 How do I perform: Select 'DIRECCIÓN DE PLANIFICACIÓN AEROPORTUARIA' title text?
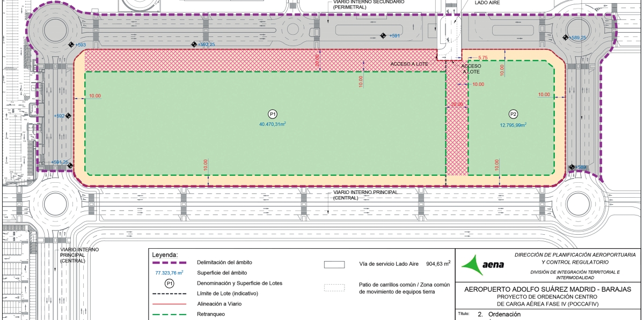(575, 254)
